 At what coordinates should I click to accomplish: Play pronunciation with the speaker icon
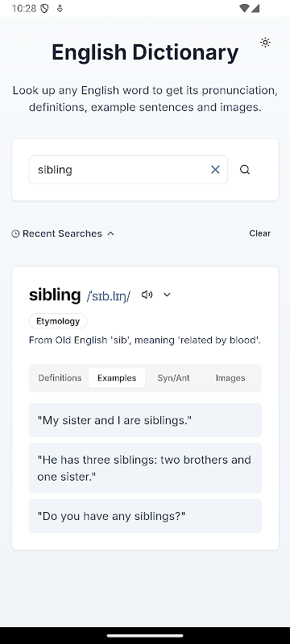coord(147,295)
